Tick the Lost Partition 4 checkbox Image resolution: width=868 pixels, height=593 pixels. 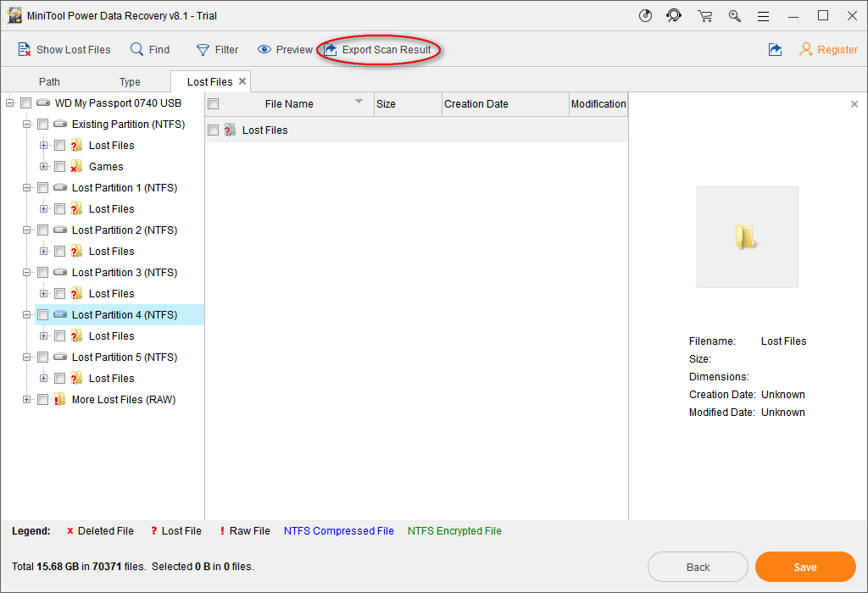click(x=42, y=315)
